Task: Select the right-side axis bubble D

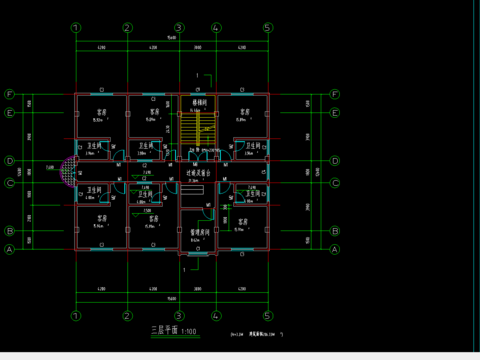Action: [335, 161]
